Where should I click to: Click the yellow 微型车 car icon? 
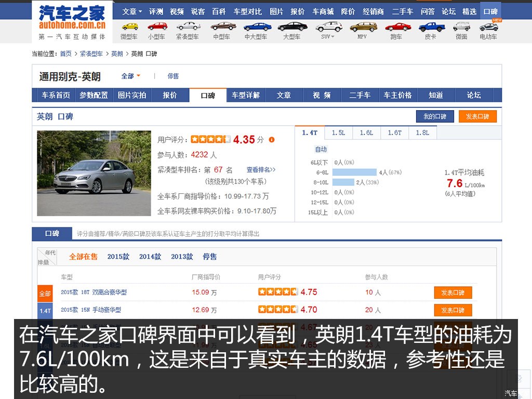click(129, 26)
